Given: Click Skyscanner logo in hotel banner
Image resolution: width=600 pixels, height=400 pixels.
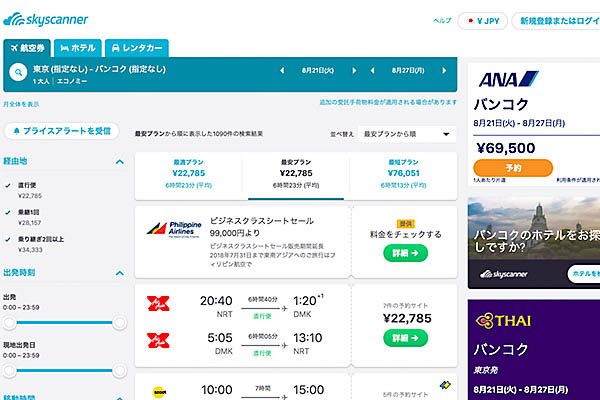Looking at the screenshot, I should coord(504,274).
